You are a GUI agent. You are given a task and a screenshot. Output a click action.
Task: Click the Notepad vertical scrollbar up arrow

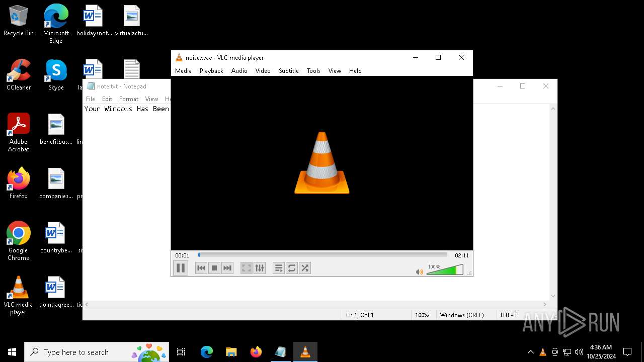(x=553, y=109)
